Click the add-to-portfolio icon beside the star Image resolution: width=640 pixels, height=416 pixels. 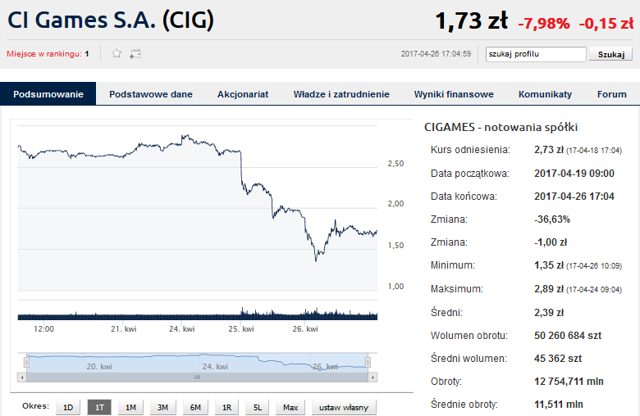point(135,54)
